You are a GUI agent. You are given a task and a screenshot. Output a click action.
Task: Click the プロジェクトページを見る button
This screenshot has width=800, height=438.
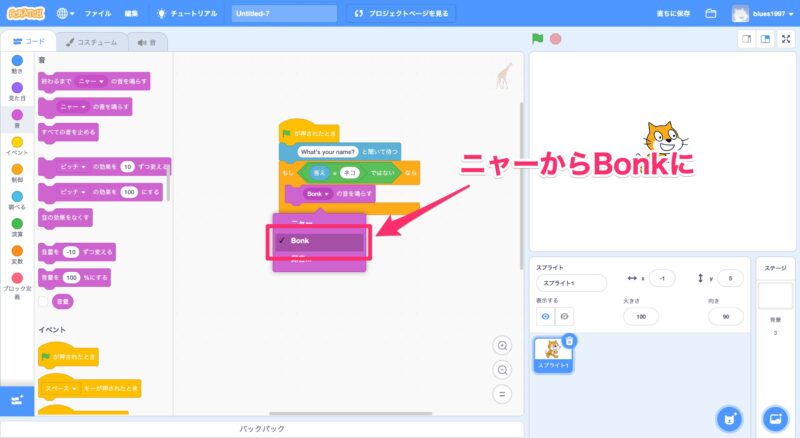point(403,14)
